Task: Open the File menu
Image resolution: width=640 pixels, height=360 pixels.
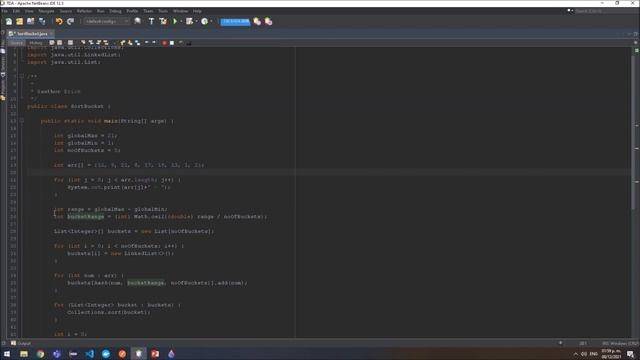Action: (4, 11)
